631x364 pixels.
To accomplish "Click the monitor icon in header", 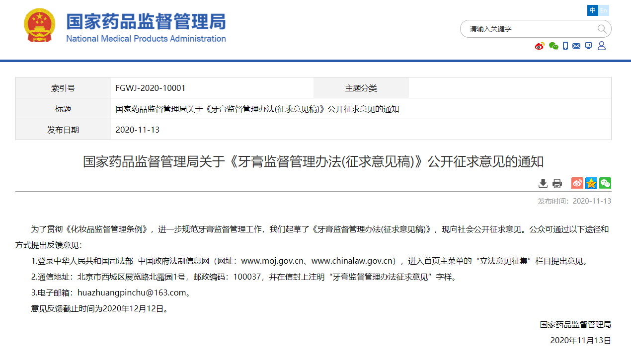I will click(589, 46).
